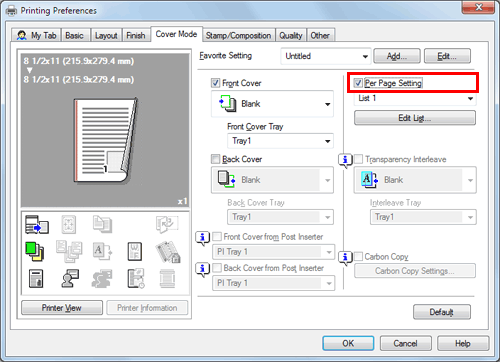500x362 pixels.
Task: Enable the Back Cover checkbox
Action: (215, 159)
